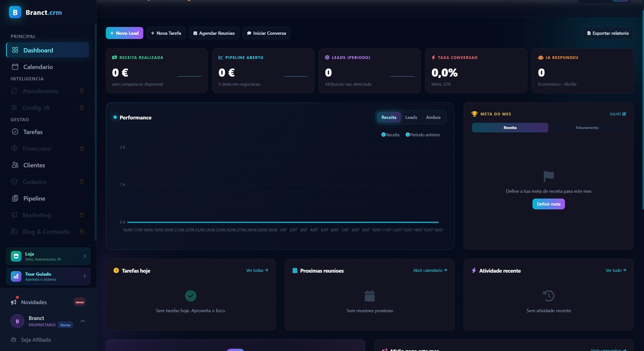Click the IA Respondeu robot icon
Screen dimensions: 644x351
(x=540, y=57)
